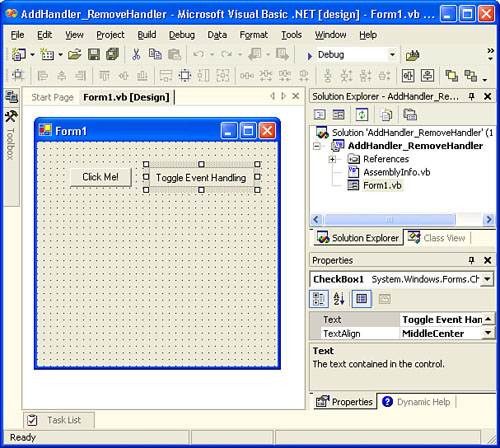This screenshot has height=448, width=500.
Task: Select the Toggle Event Handling checkbox control
Action: click(201, 177)
